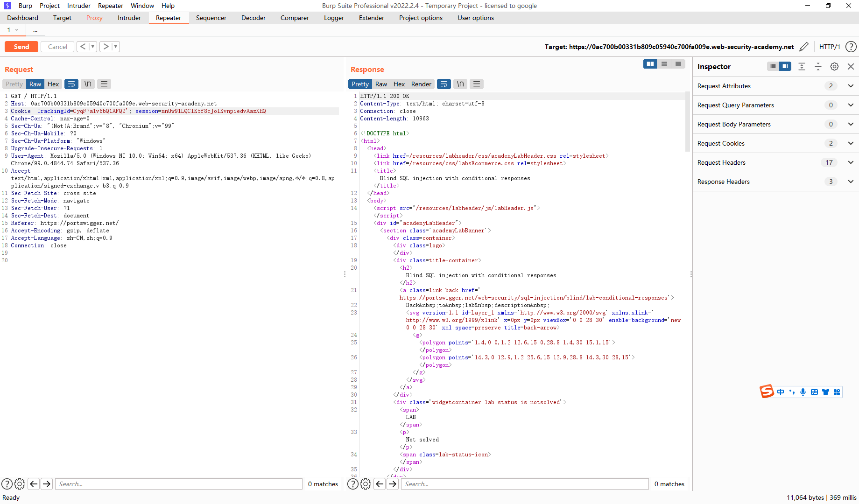Viewport: 859px width, 504px height.
Task: Click Sogou microphone voice input icon
Action: tap(803, 392)
